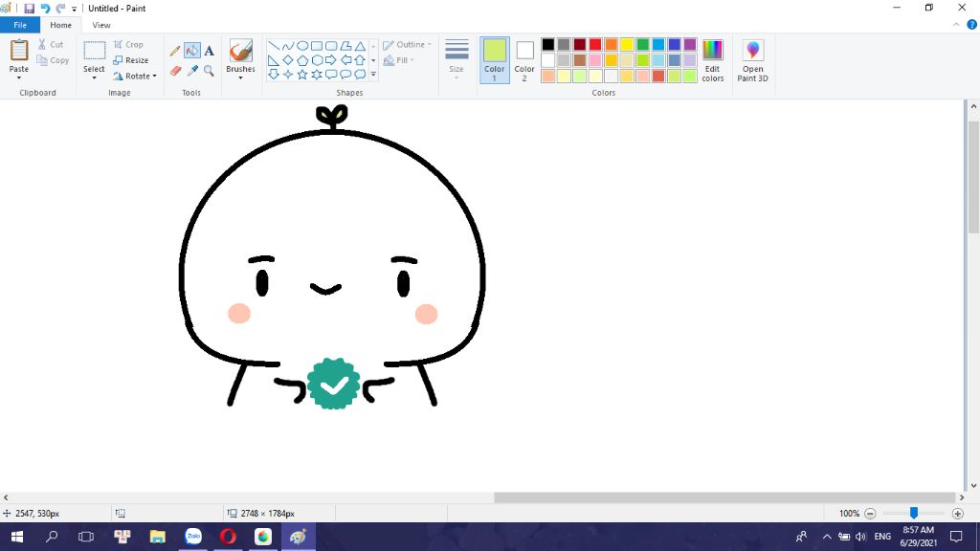
Task: Click the Redo arrow in title bar
Action: pos(60,8)
